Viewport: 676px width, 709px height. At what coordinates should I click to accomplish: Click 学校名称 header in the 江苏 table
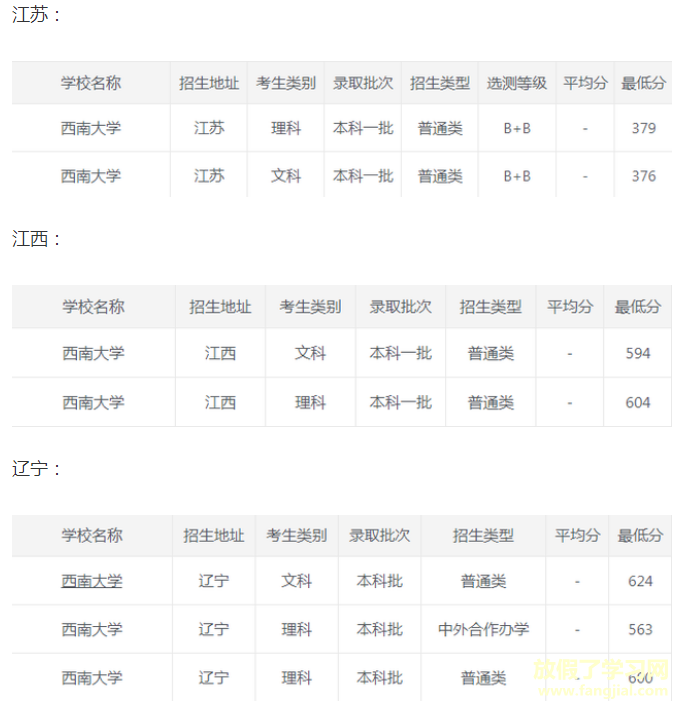tap(91, 83)
